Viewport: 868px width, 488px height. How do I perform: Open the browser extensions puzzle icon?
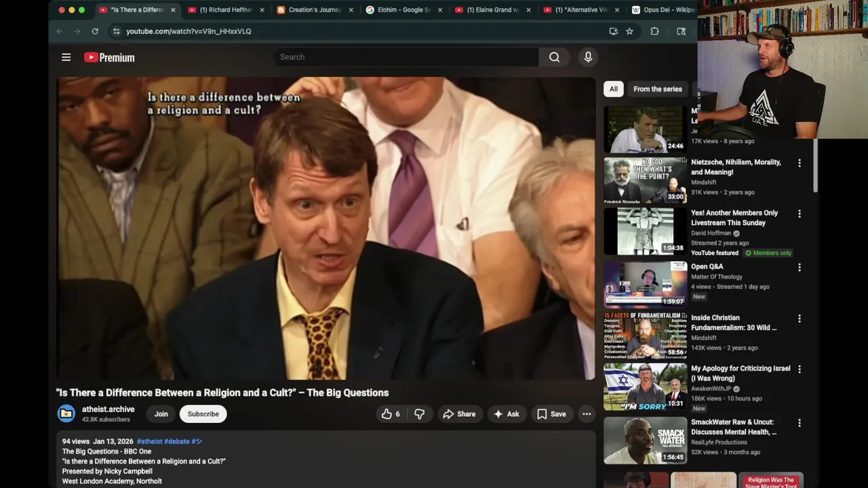click(654, 31)
